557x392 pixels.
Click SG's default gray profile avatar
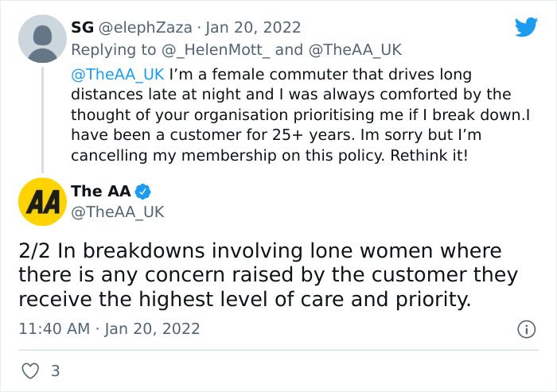pos(41,38)
